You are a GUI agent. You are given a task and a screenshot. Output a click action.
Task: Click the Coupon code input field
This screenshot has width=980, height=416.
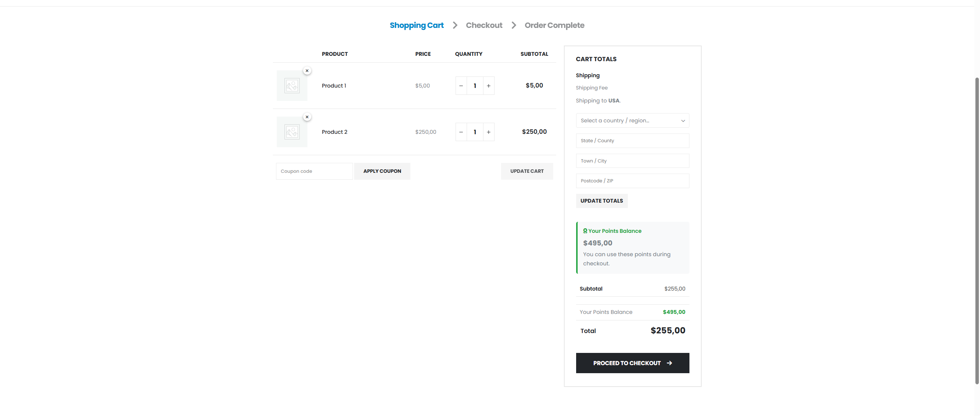314,171
